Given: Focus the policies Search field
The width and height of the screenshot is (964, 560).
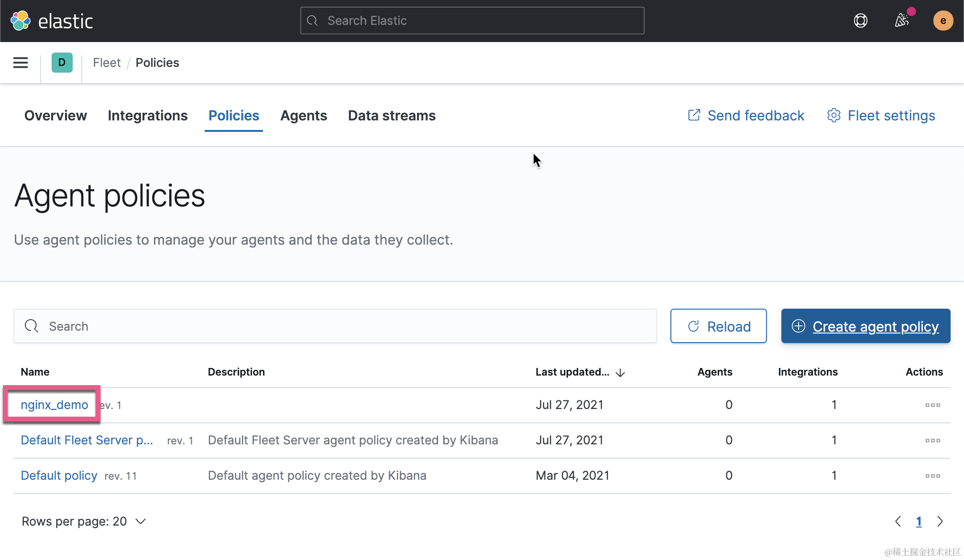Looking at the screenshot, I should (335, 326).
